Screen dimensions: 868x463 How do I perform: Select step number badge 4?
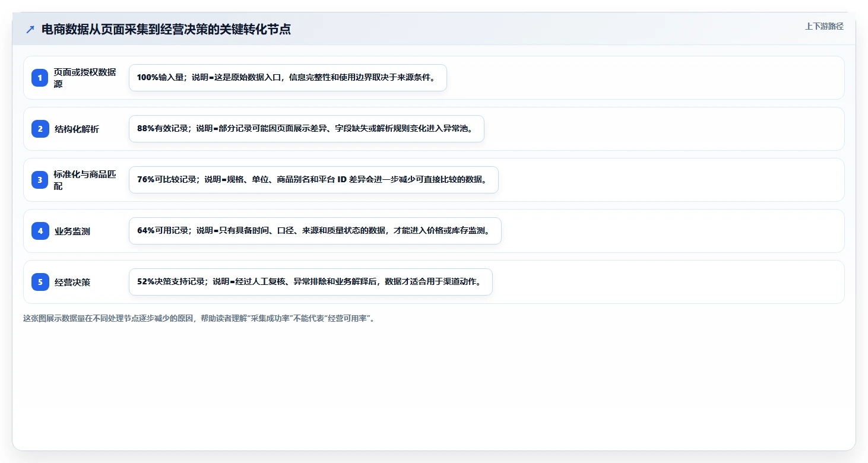(40, 231)
